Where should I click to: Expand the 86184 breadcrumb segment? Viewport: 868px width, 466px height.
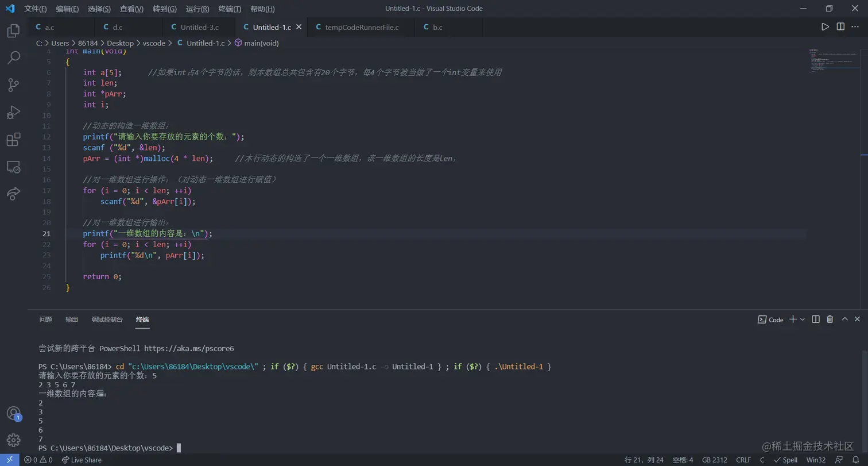click(x=88, y=43)
